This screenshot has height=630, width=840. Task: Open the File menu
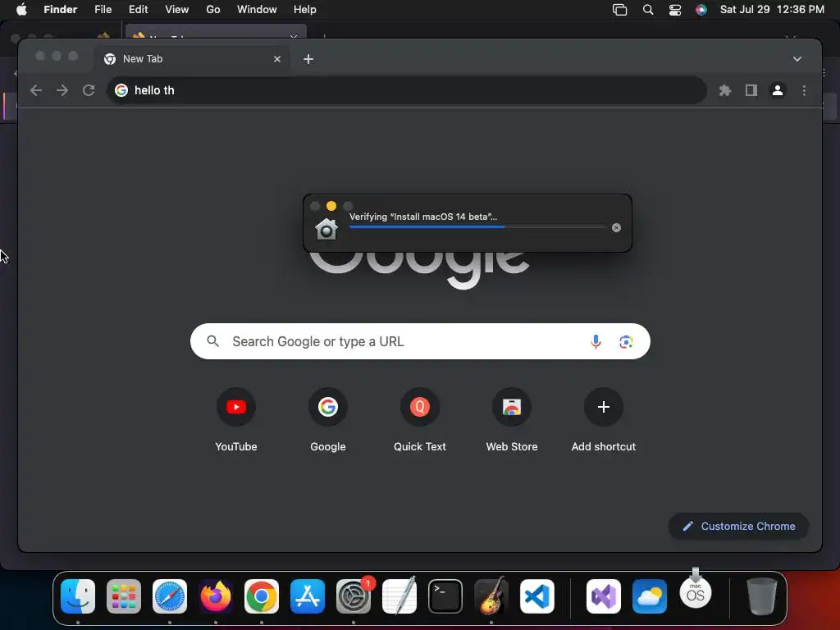pyautogui.click(x=103, y=9)
